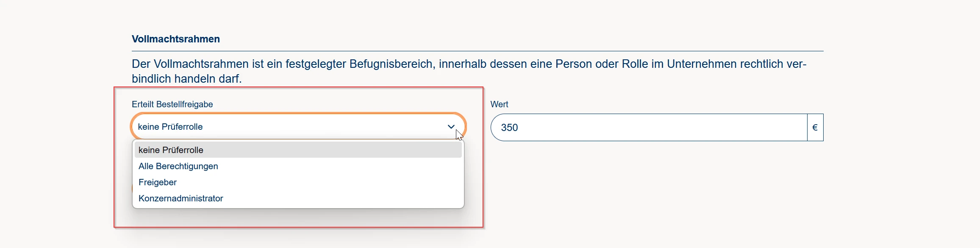The height and width of the screenshot is (248, 980).
Task: Click the divider line below the heading
Action: 478,51
